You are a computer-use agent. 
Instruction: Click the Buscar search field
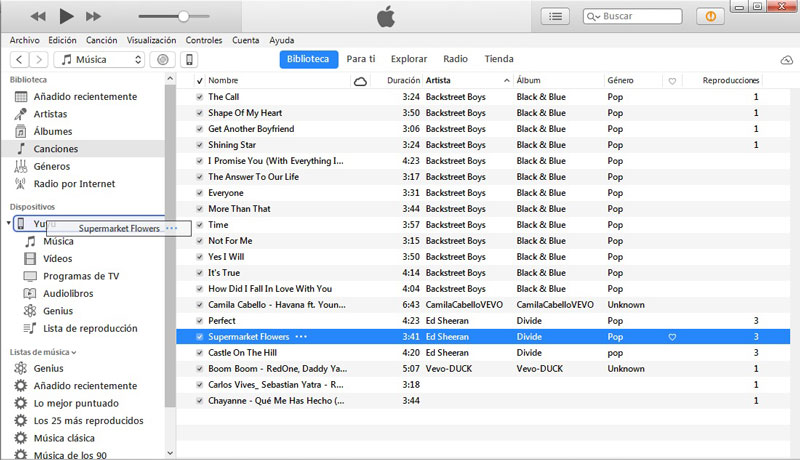633,16
